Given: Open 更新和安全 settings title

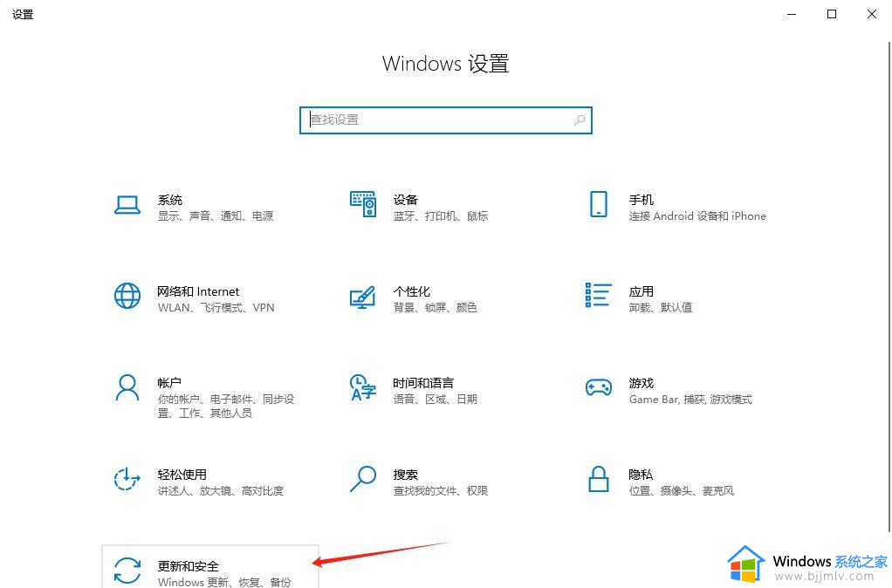Looking at the screenshot, I should coord(189,566).
